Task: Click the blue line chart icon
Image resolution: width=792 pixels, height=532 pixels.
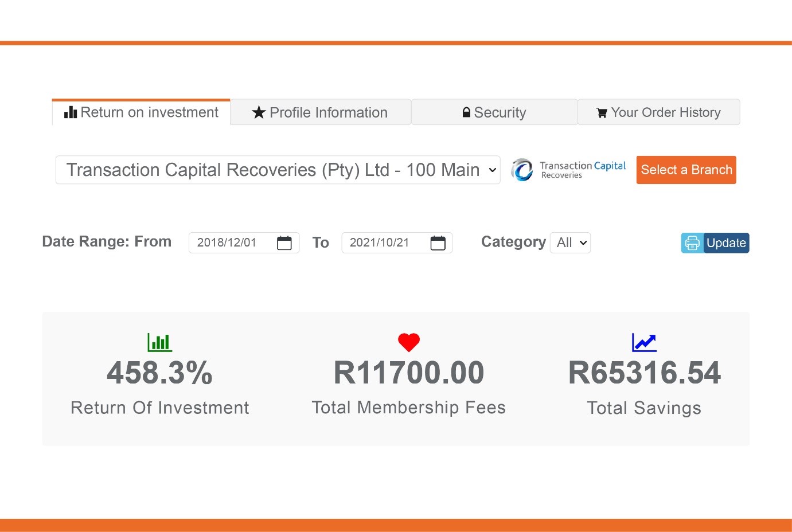Action: point(644,342)
